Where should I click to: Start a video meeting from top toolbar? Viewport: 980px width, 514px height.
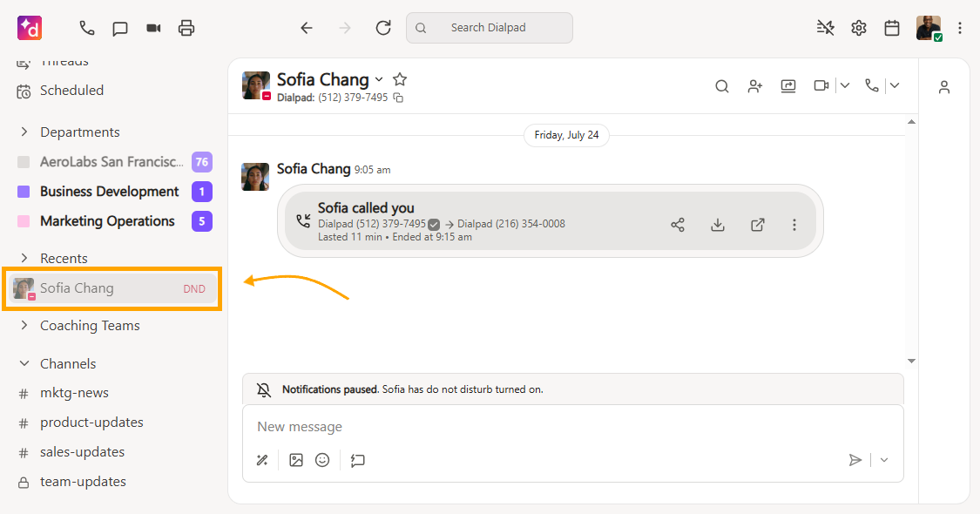(x=153, y=28)
